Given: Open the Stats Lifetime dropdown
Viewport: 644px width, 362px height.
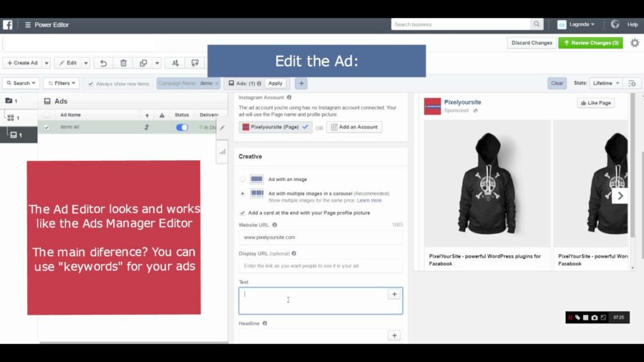Looking at the screenshot, I should click(x=606, y=84).
